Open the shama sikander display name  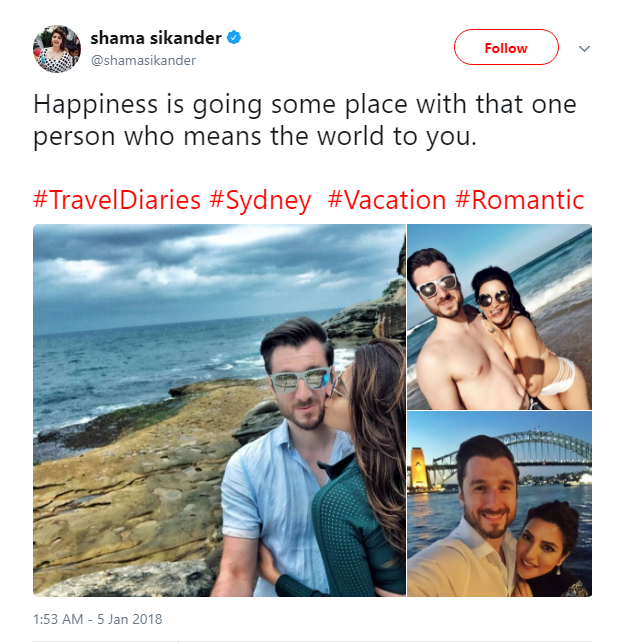(x=156, y=38)
